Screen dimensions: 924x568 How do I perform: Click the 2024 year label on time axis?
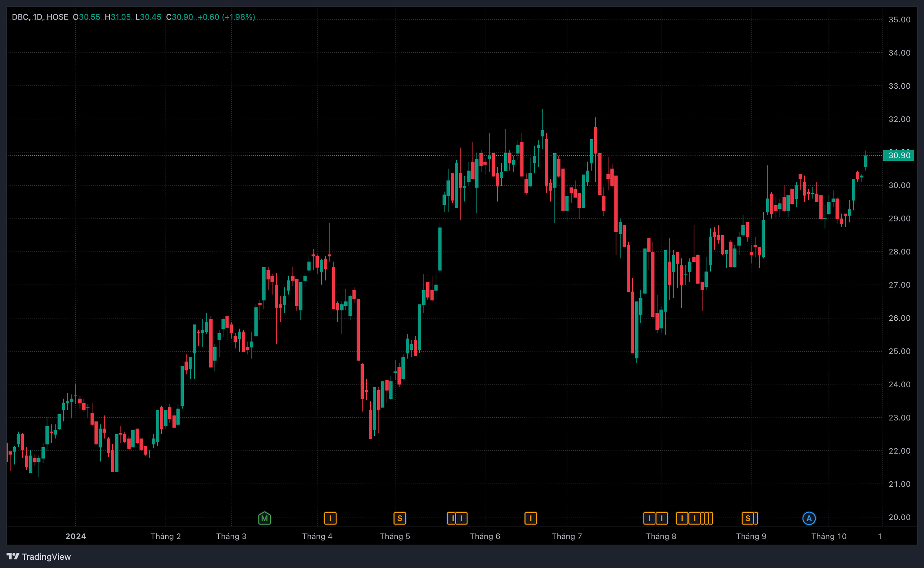pyautogui.click(x=75, y=536)
